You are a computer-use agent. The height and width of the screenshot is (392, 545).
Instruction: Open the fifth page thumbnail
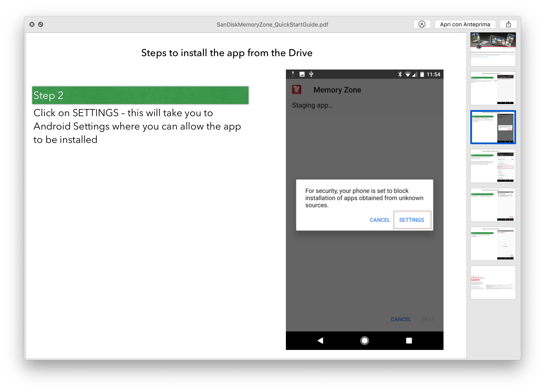tap(493, 205)
